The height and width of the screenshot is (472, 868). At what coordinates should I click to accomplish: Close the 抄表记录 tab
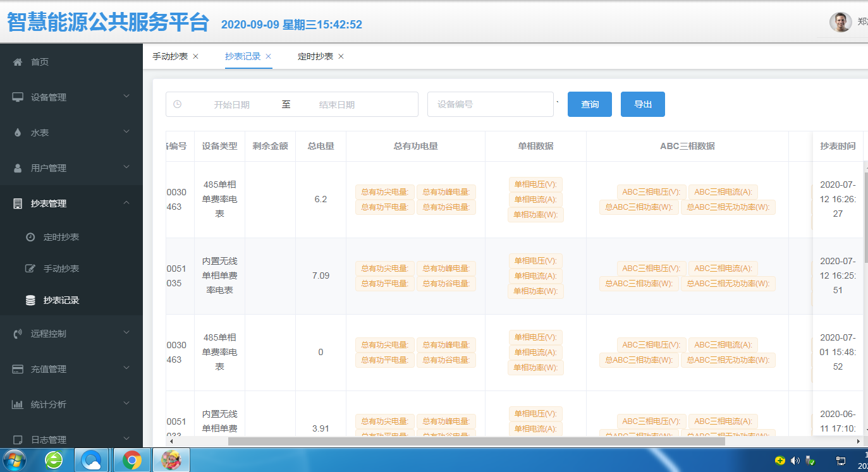(268, 56)
